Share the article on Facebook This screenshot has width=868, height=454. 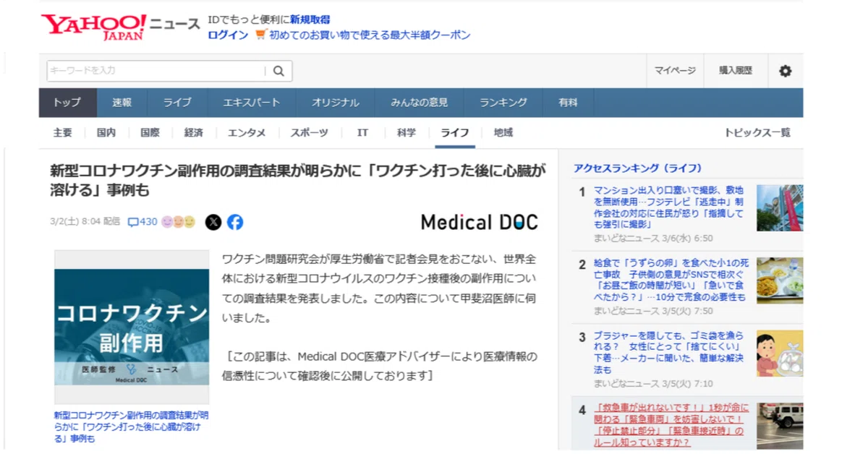click(x=235, y=222)
